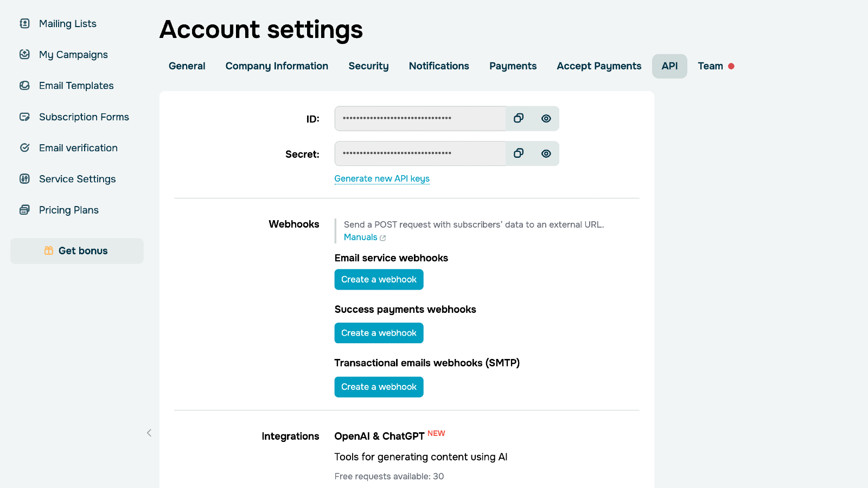Reveal the hidden API ID value
Image resolution: width=868 pixels, height=488 pixels.
546,118
